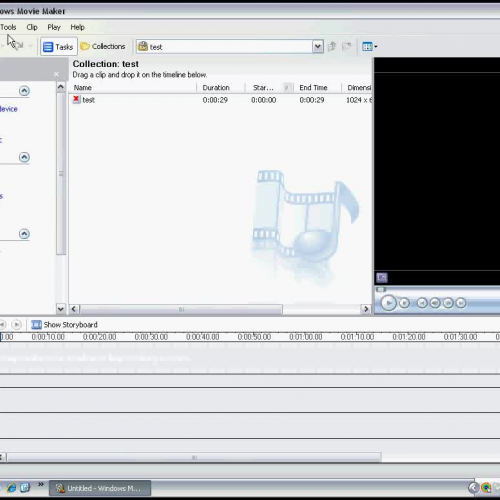Click the Previous Frame button
500x500 pixels.
point(435,303)
